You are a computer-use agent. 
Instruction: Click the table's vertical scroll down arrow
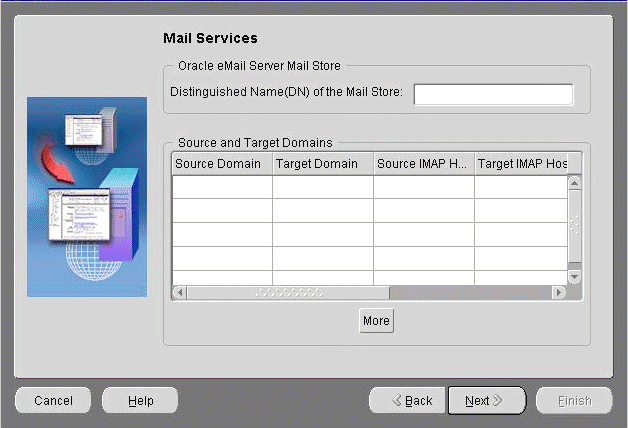574,277
